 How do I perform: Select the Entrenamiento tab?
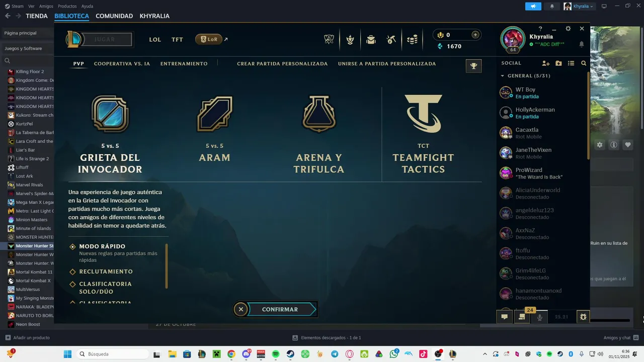click(184, 64)
